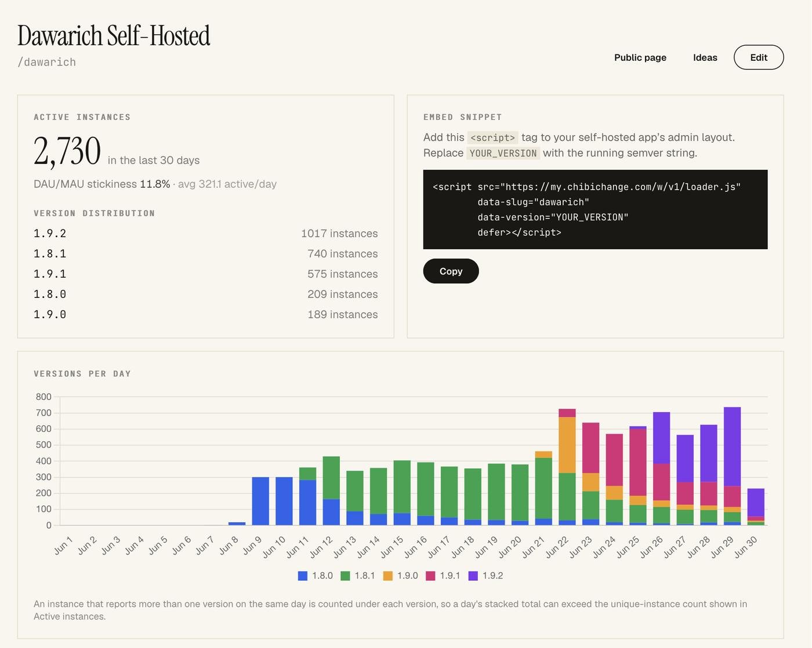Toggle the 1.9.1 pink legend item
This screenshot has width=812, height=648.
pos(443,576)
